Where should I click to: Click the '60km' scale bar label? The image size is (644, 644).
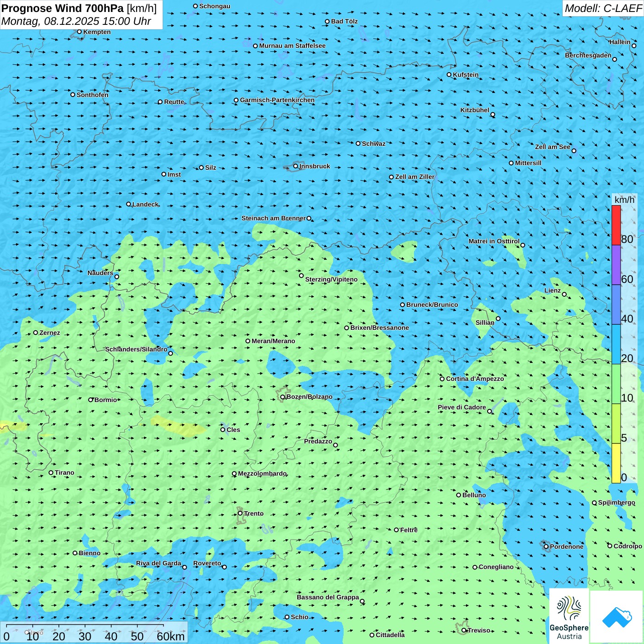click(x=171, y=636)
